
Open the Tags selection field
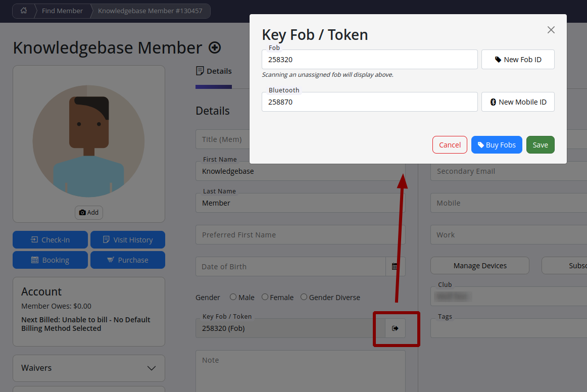point(508,328)
